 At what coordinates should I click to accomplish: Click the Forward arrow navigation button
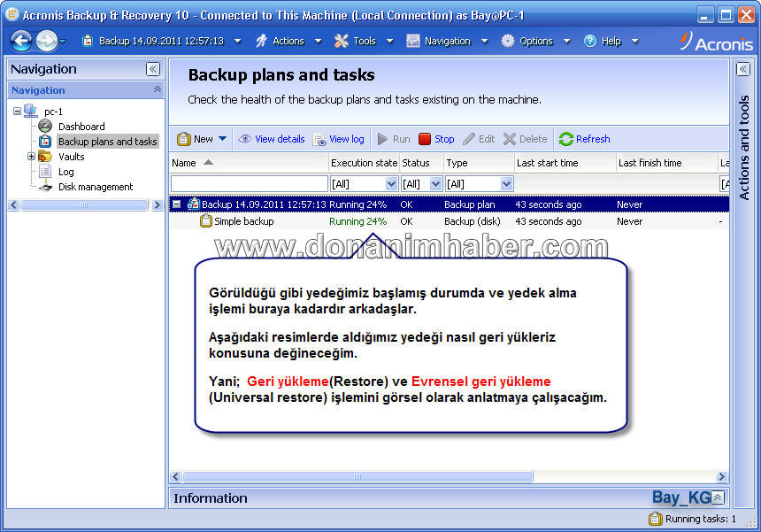tap(47, 41)
